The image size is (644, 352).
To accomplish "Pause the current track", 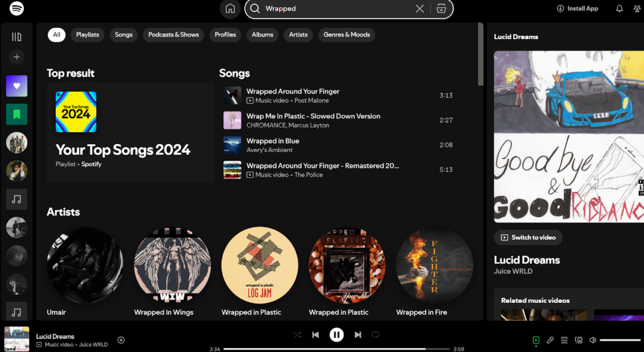I will point(337,335).
